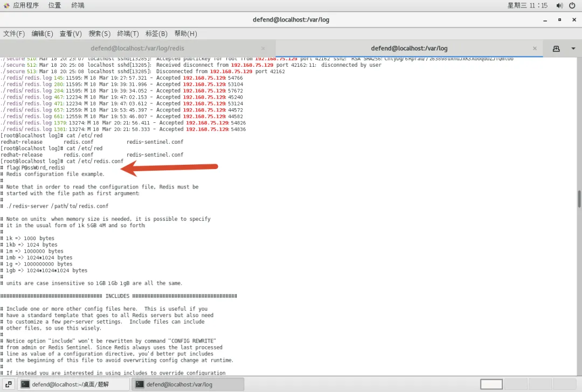Select the defend@localhost:/var/log tab
This screenshot has height=392, width=582.
(x=409, y=48)
